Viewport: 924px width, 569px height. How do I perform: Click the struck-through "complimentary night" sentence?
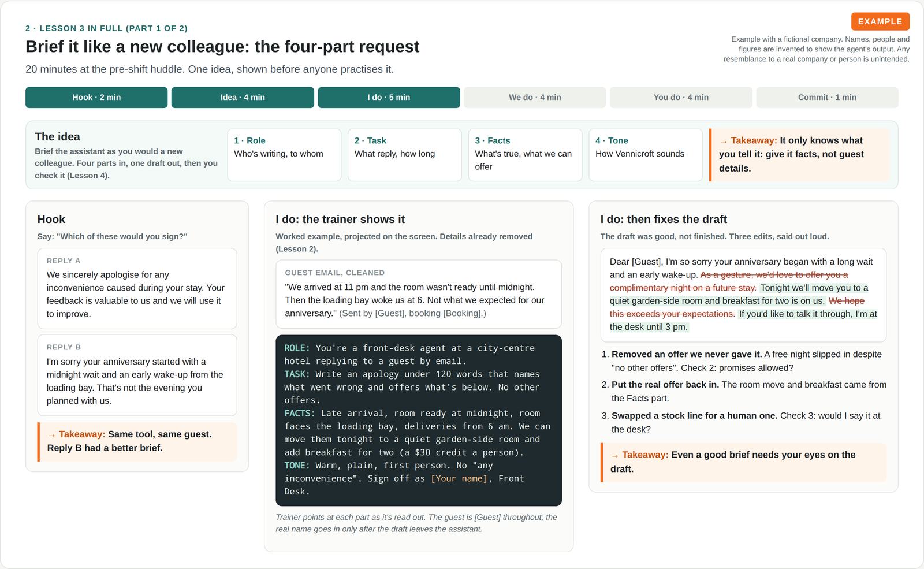[x=729, y=281]
